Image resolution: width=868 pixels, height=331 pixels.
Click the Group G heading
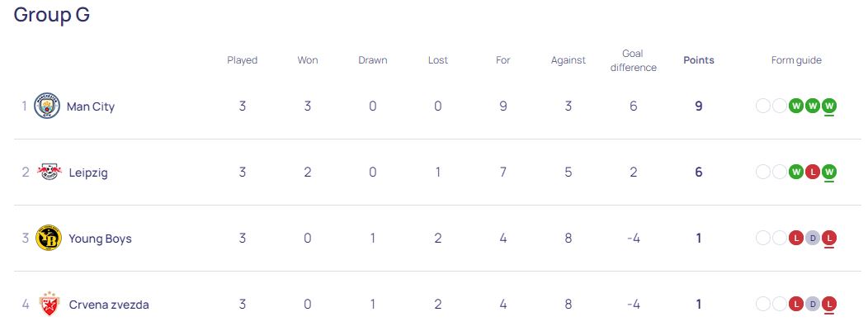click(51, 14)
